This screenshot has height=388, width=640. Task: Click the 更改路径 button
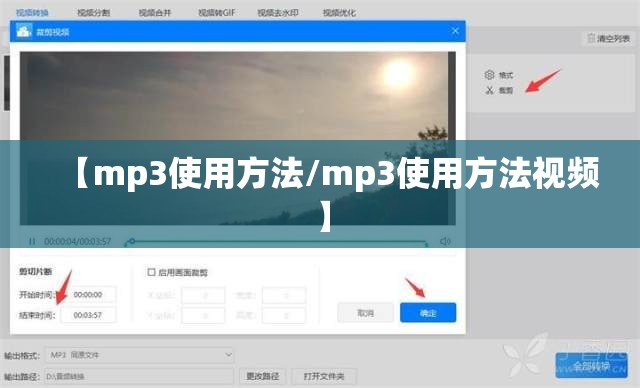[x=262, y=376]
